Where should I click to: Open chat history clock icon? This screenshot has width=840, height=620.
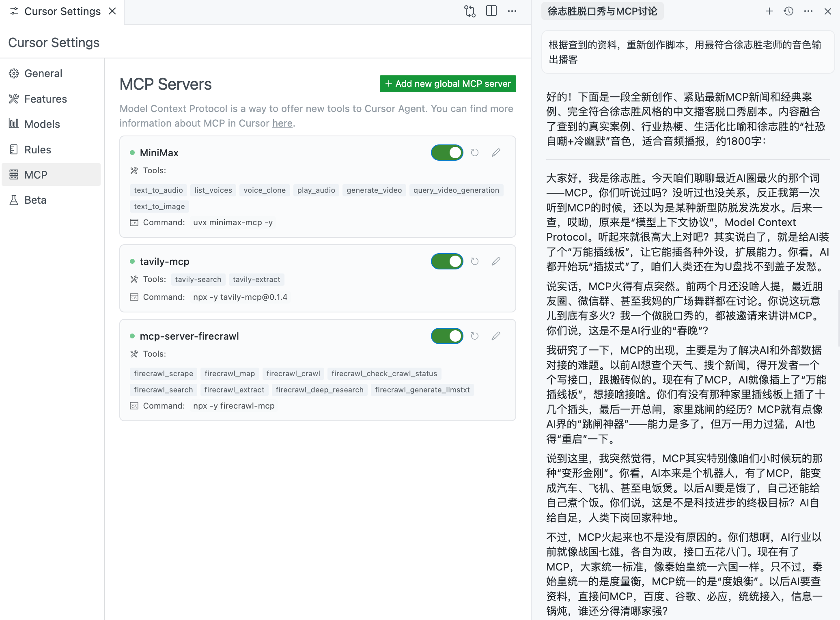pos(788,11)
